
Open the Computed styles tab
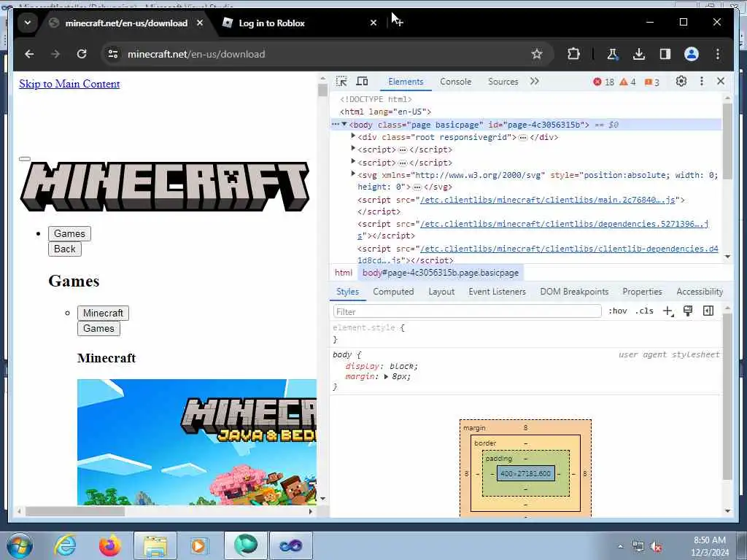tap(393, 292)
